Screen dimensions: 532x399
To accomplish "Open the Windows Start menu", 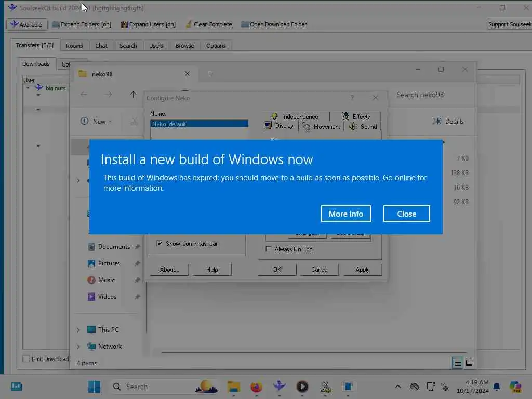I will [95, 387].
